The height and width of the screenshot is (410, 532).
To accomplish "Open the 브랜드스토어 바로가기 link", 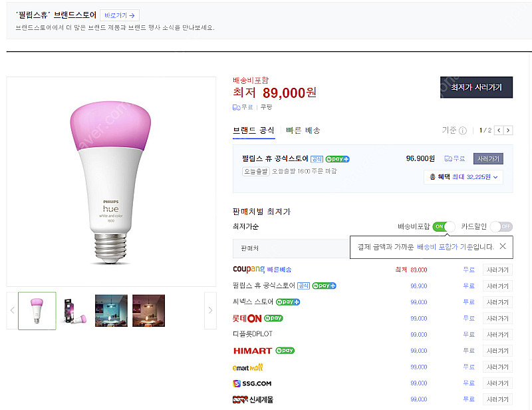I will point(120,15).
